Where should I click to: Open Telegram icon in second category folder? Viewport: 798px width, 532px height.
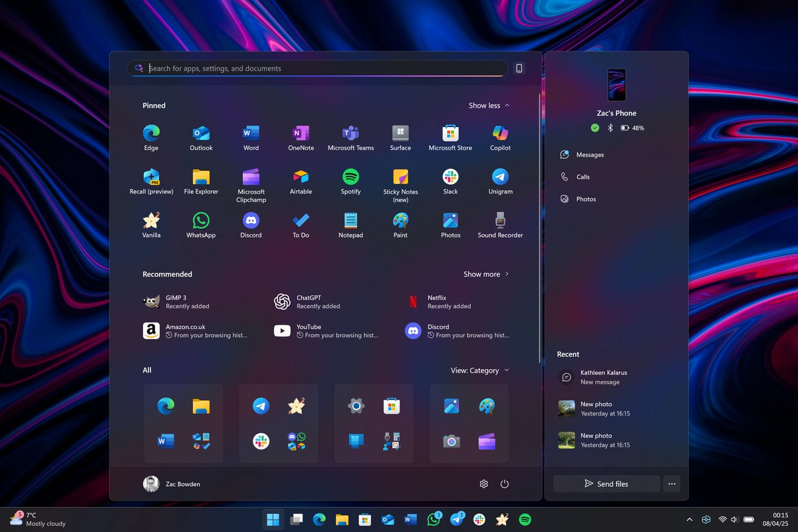(261, 406)
